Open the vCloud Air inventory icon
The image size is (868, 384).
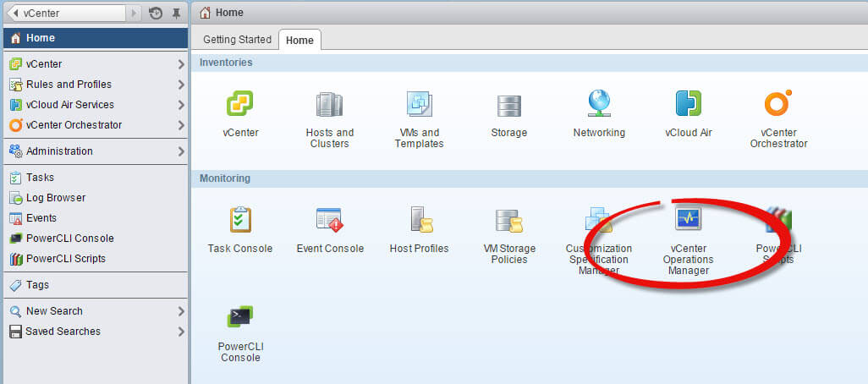pyautogui.click(x=688, y=103)
